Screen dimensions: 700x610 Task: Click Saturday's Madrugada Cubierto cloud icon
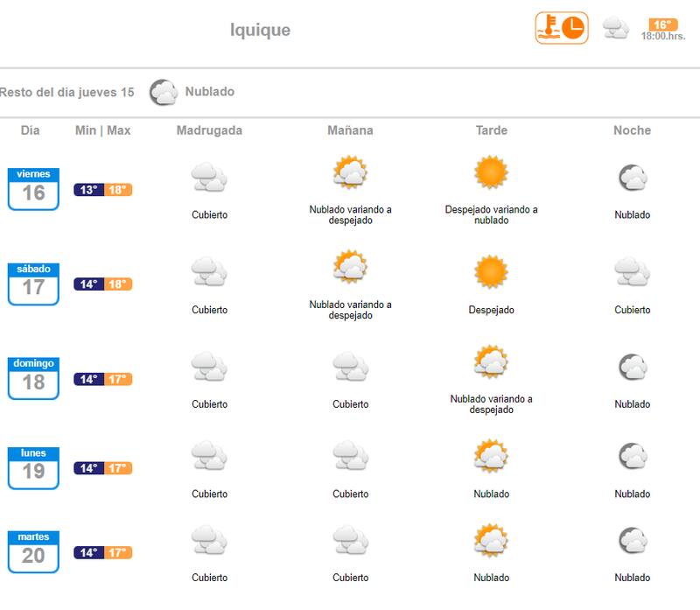(x=209, y=272)
